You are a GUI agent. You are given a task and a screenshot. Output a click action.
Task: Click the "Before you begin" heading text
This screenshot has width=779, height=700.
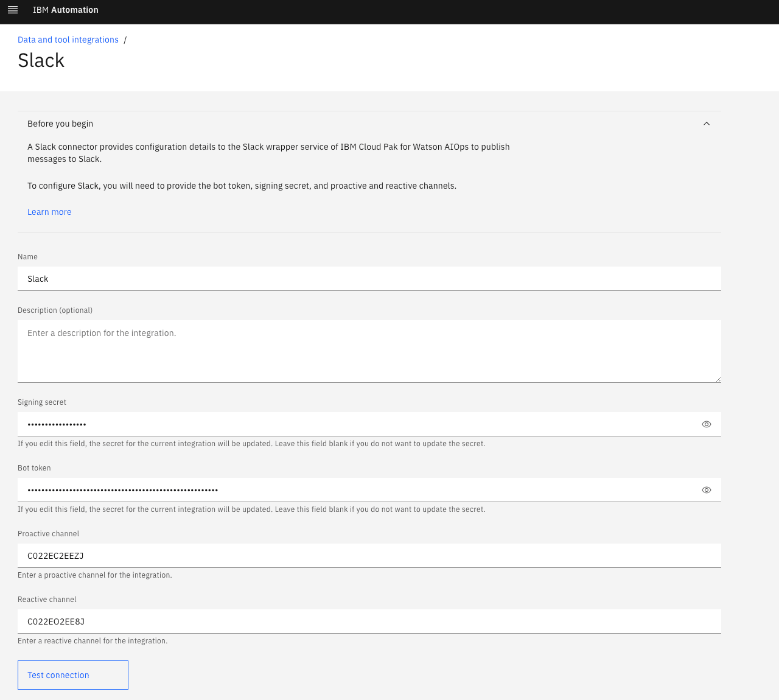(60, 124)
